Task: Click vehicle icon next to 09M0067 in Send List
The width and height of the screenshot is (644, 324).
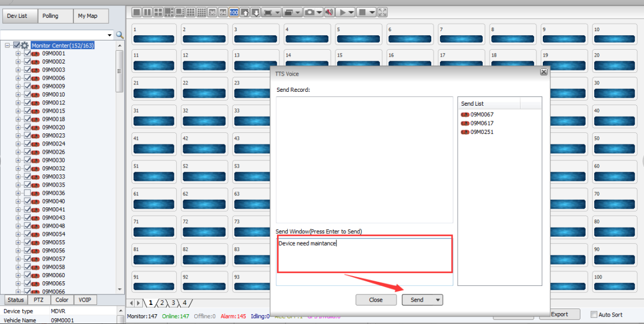Action: [x=465, y=114]
